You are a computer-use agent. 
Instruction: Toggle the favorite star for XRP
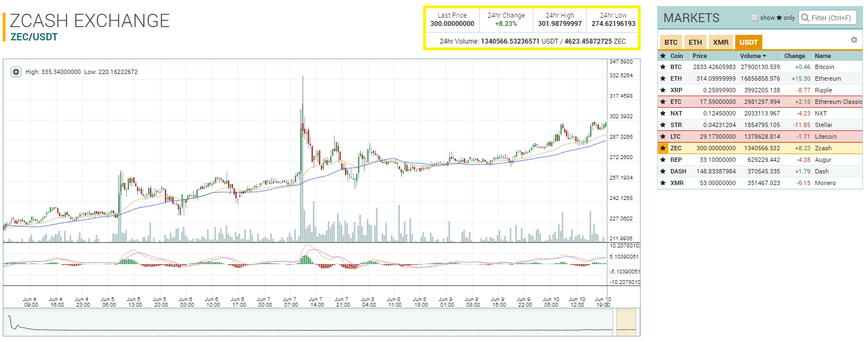(663, 90)
